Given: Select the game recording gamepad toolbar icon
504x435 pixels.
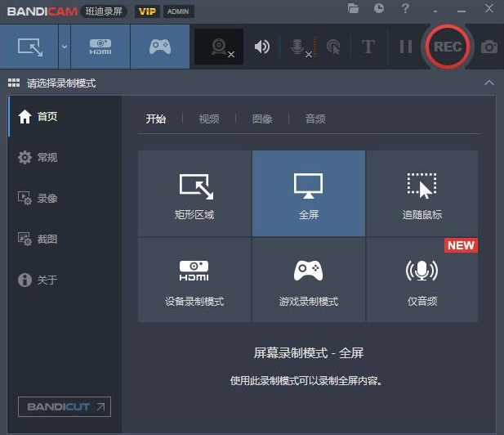Looking at the screenshot, I should point(160,47).
